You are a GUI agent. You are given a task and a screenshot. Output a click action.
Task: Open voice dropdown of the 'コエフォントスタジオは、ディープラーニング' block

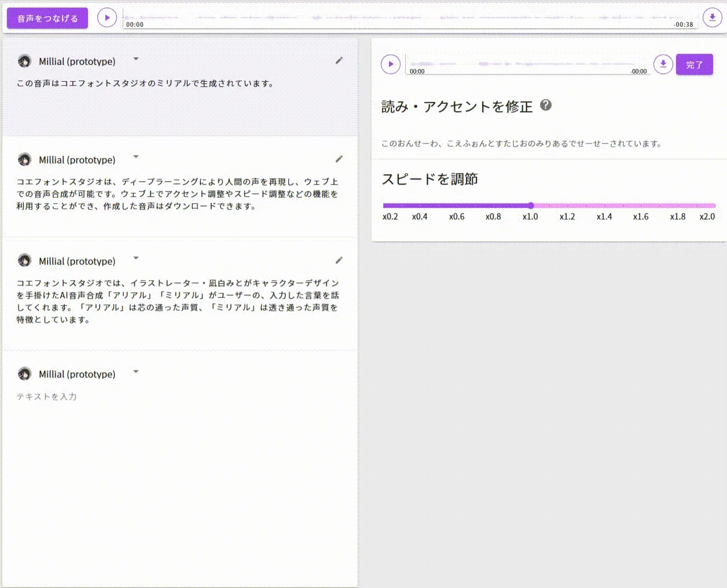pos(136,157)
